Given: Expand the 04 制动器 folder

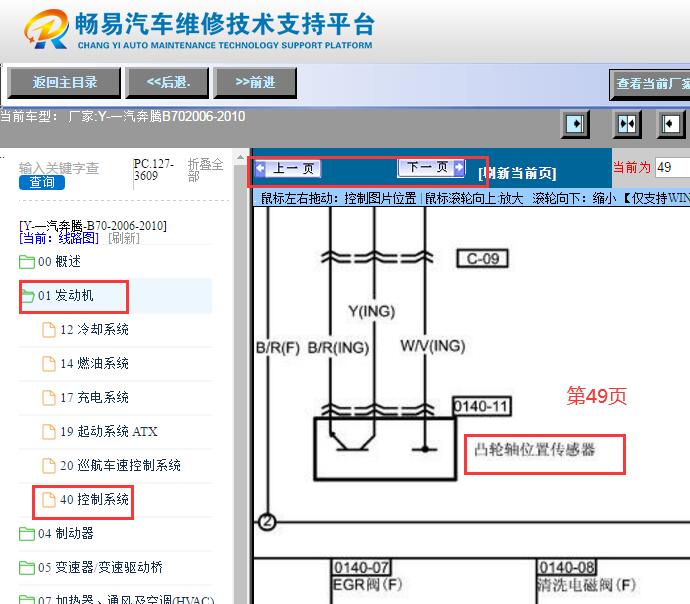Looking at the screenshot, I should pos(66,534).
